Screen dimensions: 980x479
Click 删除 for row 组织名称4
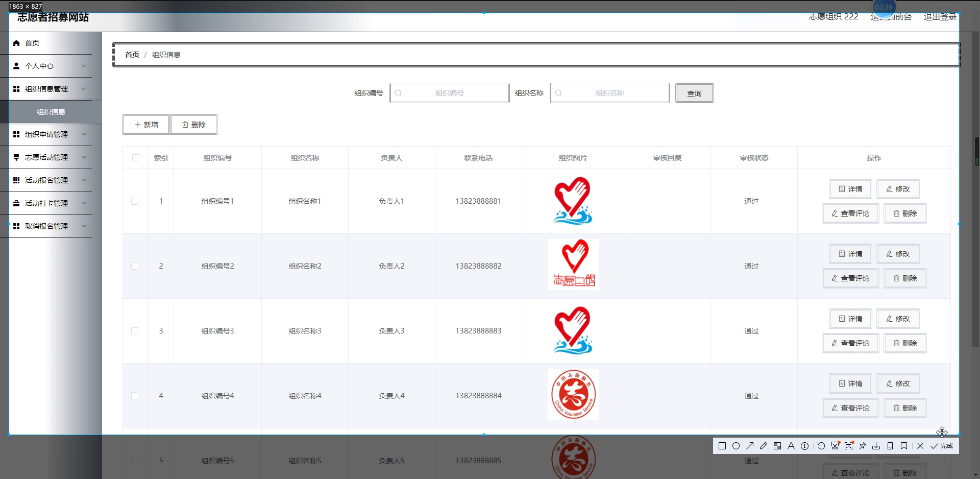(x=905, y=408)
